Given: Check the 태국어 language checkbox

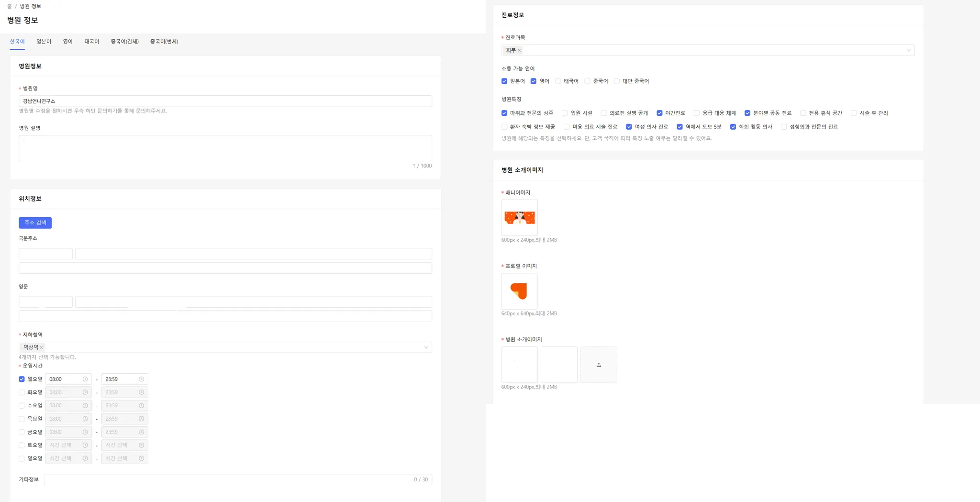Looking at the screenshot, I should point(558,81).
